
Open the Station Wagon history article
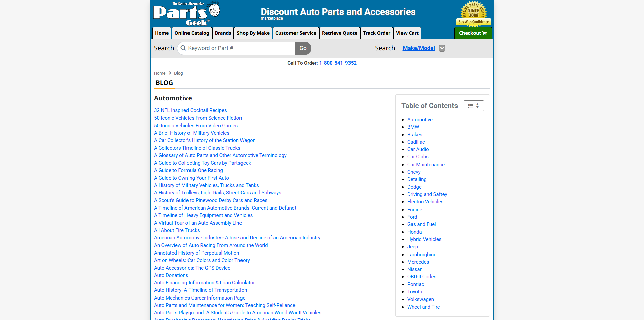click(x=205, y=140)
